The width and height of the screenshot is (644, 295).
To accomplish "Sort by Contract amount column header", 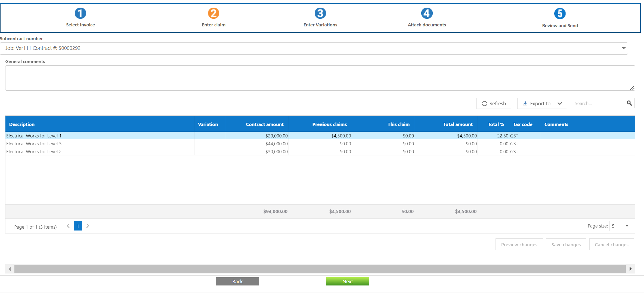I will [264, 124].
